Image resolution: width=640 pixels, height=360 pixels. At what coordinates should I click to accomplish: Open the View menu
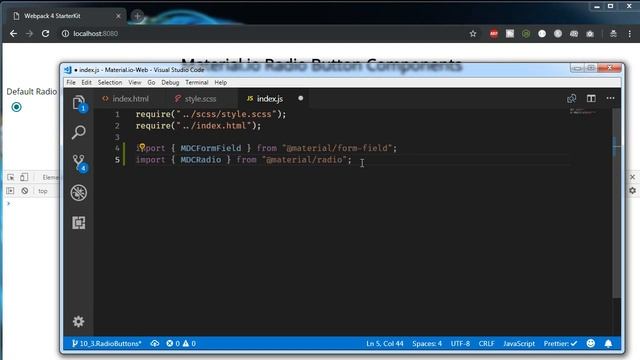(x=135, y=82)
